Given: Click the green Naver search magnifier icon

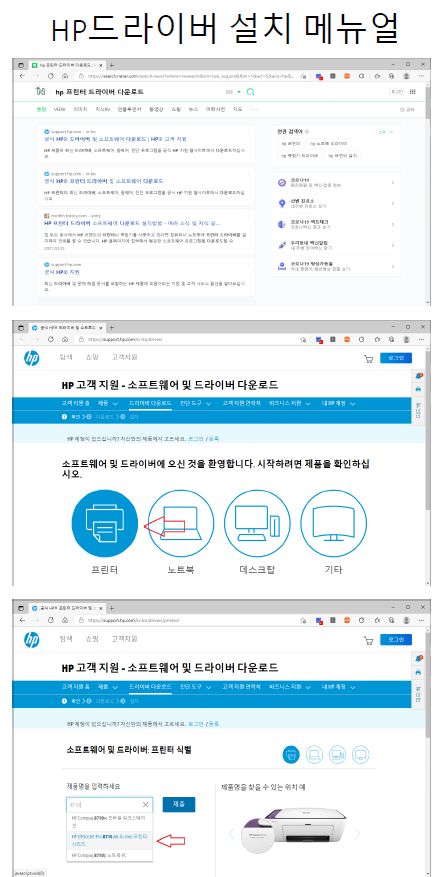Looking at the screenshot, I should tap(251, 92).
